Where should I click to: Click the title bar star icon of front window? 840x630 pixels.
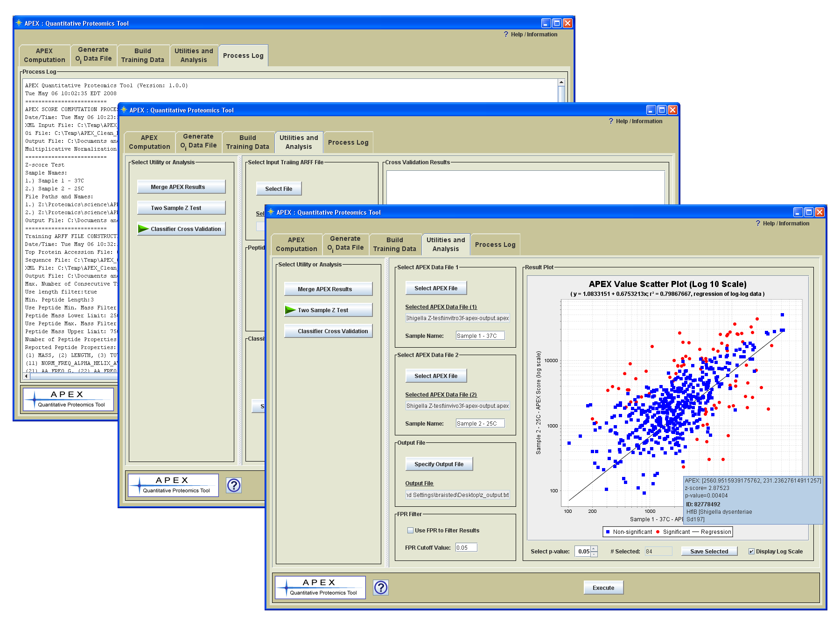coord(271,212)
